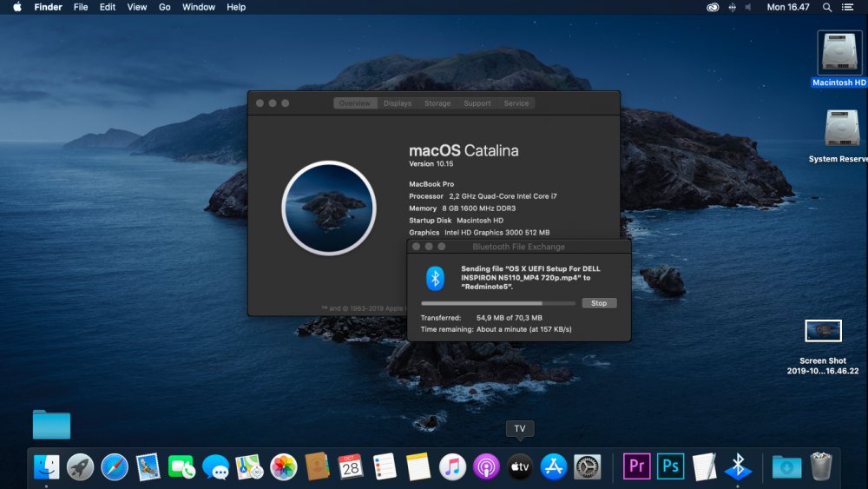Click Bluetooth logo in File Exchange window
The height and width of the screenshot is (489, 868).
click(435, 278)
